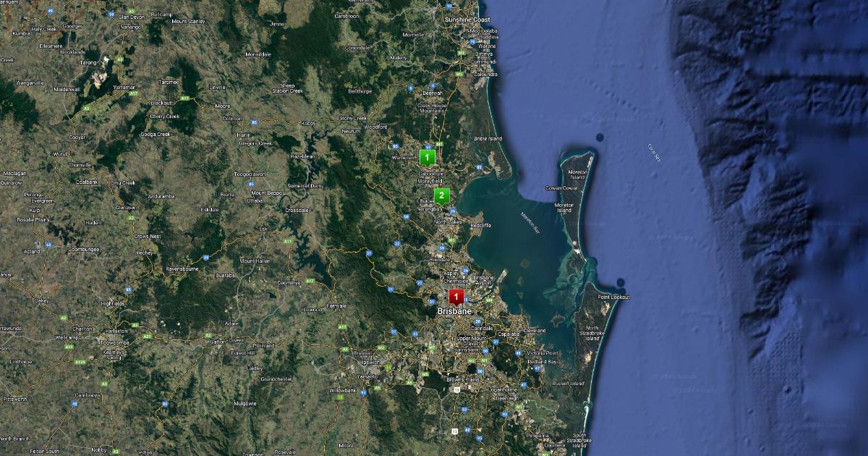Click the Fernvale label

coord(336,305)
